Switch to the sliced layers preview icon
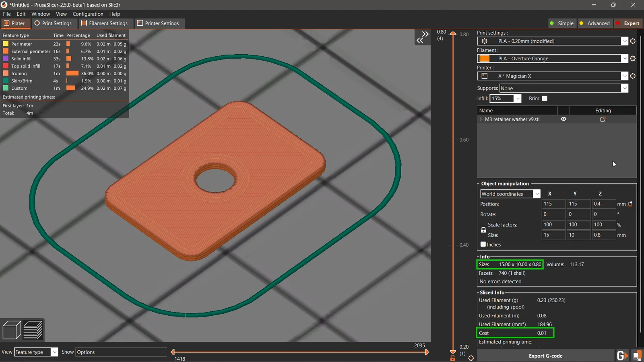Screen dimensions: 644x362 click(x=33, y=330)
